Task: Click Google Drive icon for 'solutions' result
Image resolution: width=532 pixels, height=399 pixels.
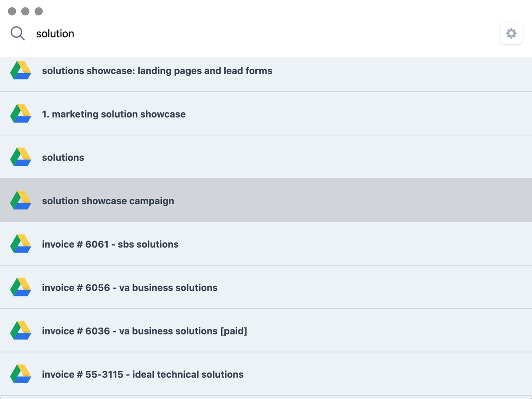Action: pyautogui.click(x=21, y=157)
